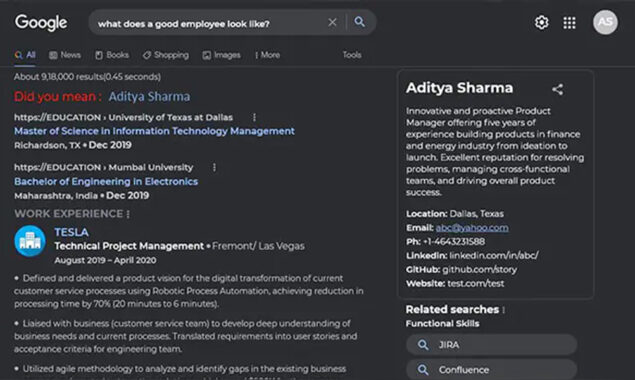Image resolution: width=635 pixels, height=380 pixels.
Task: Click the abc@yahoo.com email link
Action: (x=472, y=228)
